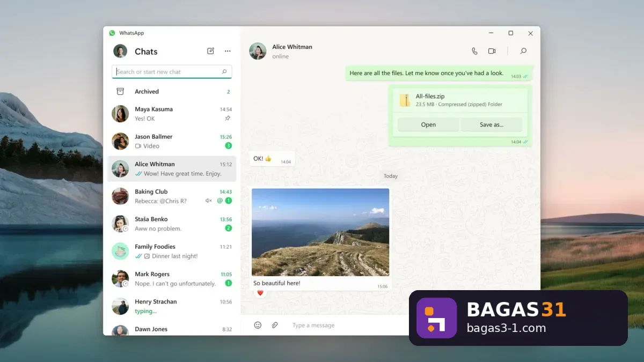Viewport: 644px width, 362px height.
Task: Click '23.5 MB · Compressed (zipped) Folder' text
Action: [459, 105]
